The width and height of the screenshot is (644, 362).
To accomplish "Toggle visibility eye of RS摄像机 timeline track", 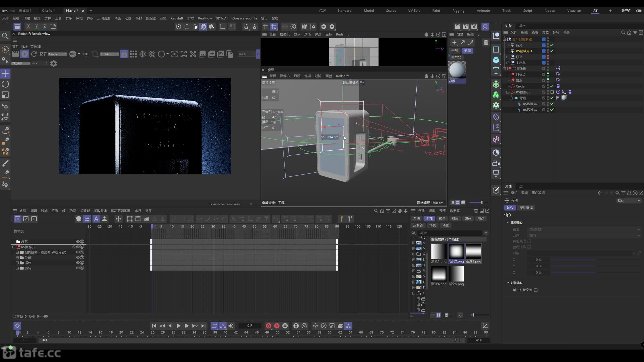I will coord(78,247).
